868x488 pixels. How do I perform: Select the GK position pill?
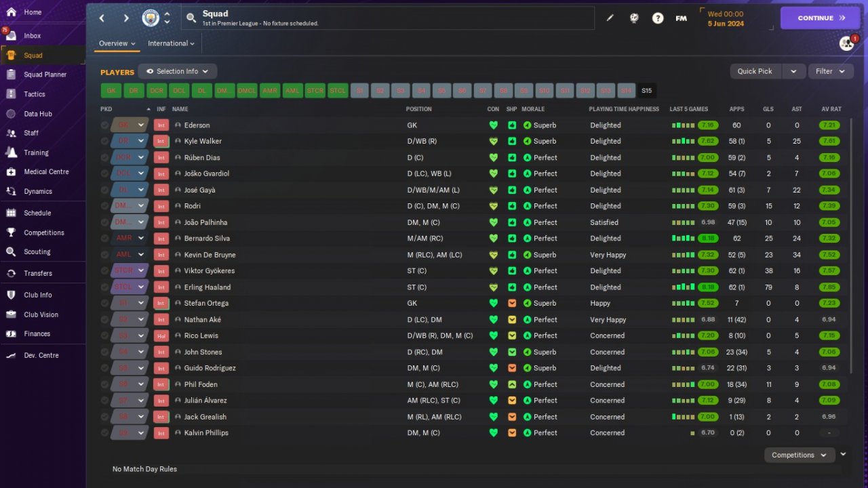point(111,91)
